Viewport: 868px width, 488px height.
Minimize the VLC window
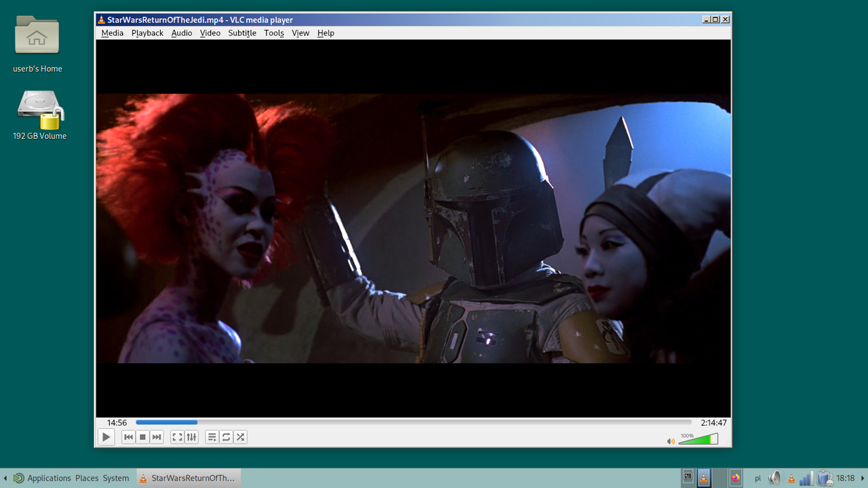(707, 20)
